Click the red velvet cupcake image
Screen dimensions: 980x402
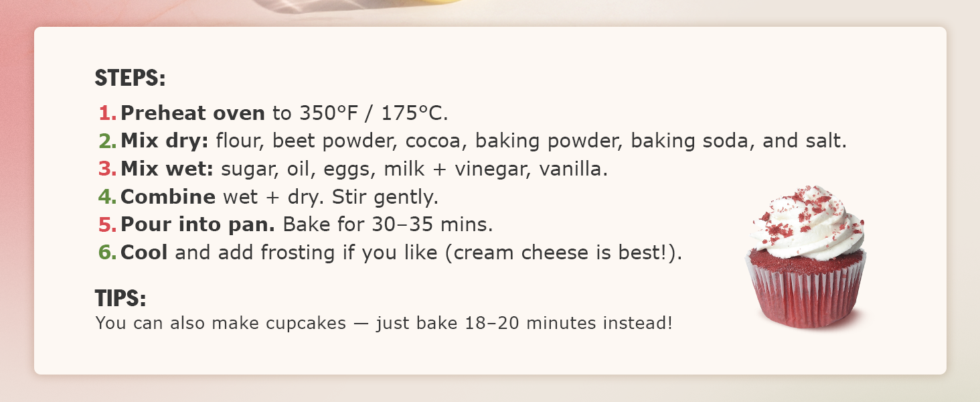click(806, 258)
